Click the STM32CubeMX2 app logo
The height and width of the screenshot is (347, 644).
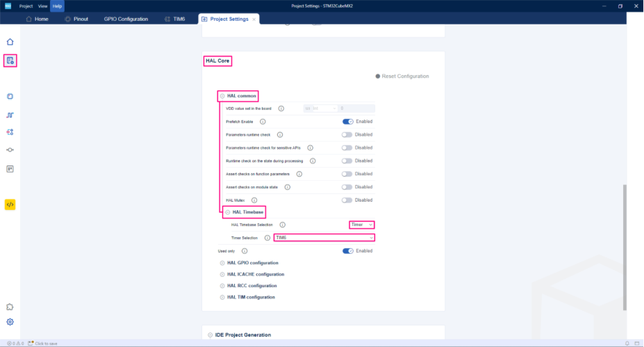click(8, 6)
